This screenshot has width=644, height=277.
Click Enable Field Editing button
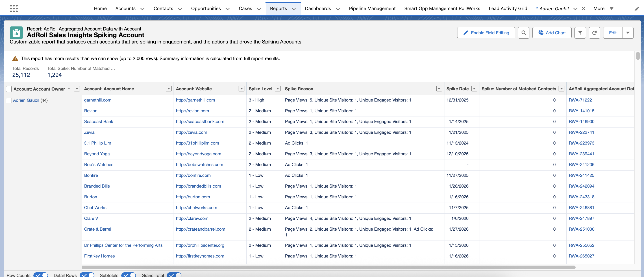pyautogui.click(x=486, y=33)
